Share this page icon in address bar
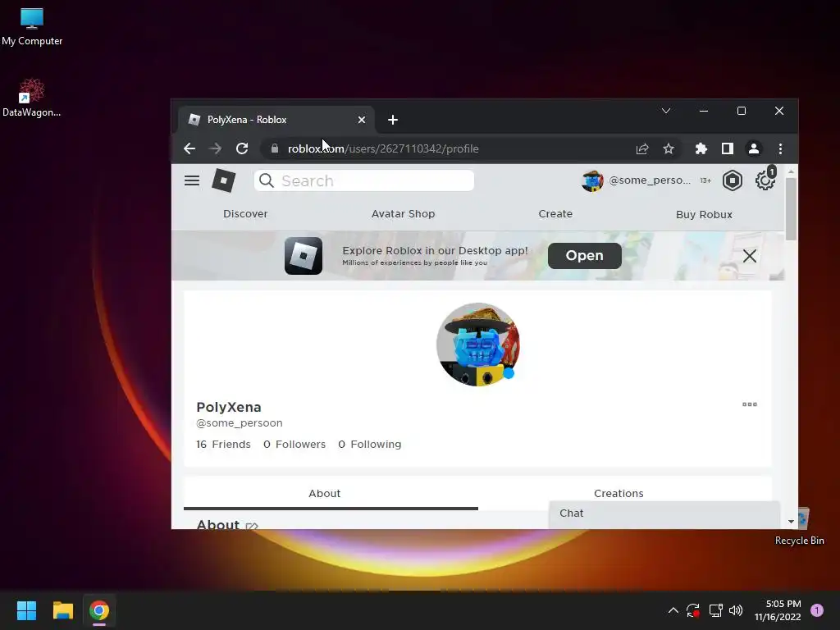 (641, 149)
